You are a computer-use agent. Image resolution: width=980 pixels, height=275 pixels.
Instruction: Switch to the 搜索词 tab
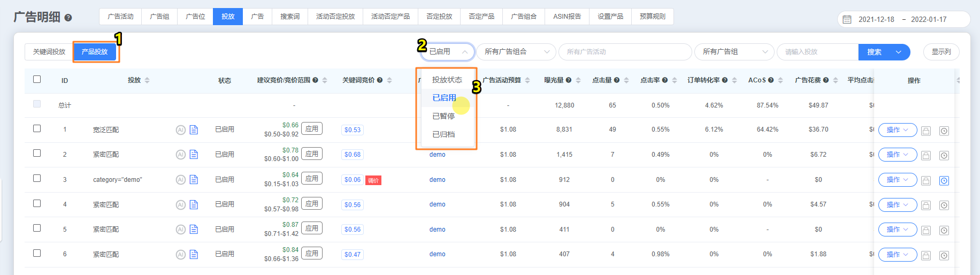(x=290, y=17)
